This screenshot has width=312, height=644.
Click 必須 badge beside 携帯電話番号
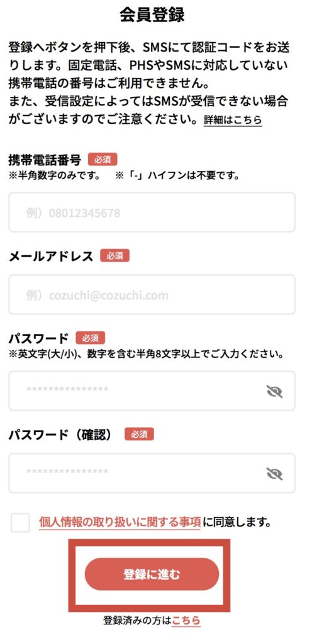tap(103, 159)
